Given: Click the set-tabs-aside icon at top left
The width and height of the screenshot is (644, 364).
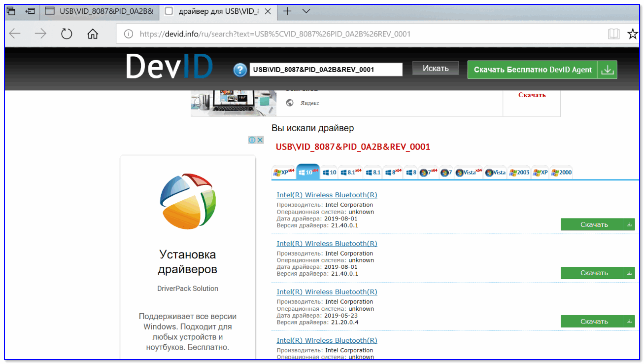Looking at the screenshot, I should click(31, 11).
